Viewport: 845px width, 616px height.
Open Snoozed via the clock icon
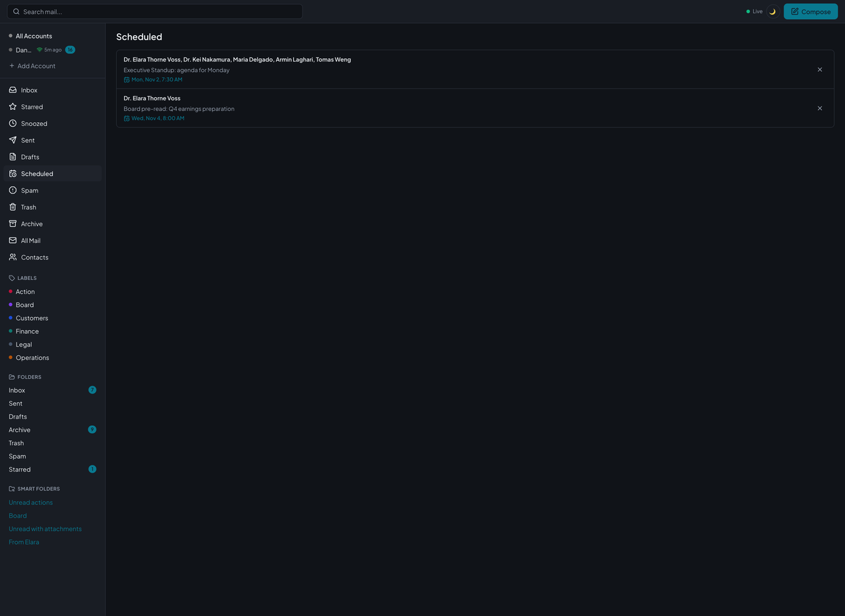13,123
